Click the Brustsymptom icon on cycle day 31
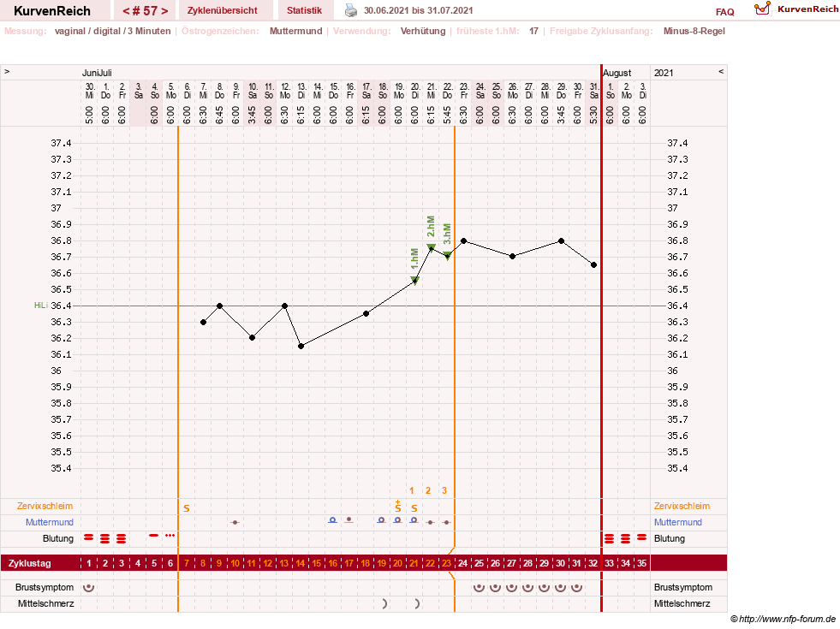Image resolution: width=840 pixels, height=629 pixels. click(x=576, y=587)
